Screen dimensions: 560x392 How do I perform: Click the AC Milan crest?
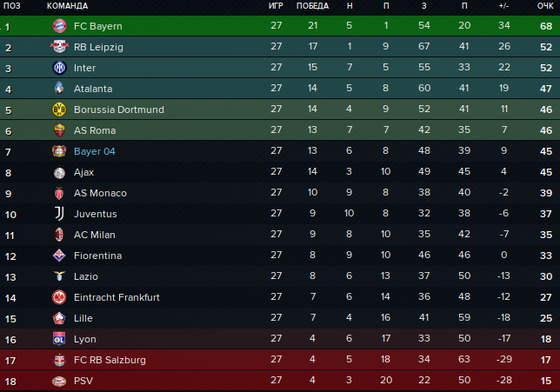point(59,235)
